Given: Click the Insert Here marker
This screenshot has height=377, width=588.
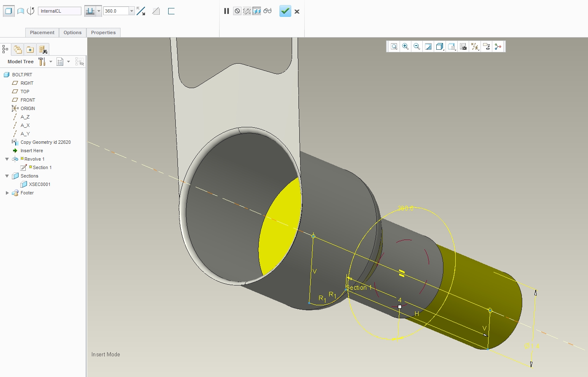Looking at the screenshot, I should tap(32, 151).
